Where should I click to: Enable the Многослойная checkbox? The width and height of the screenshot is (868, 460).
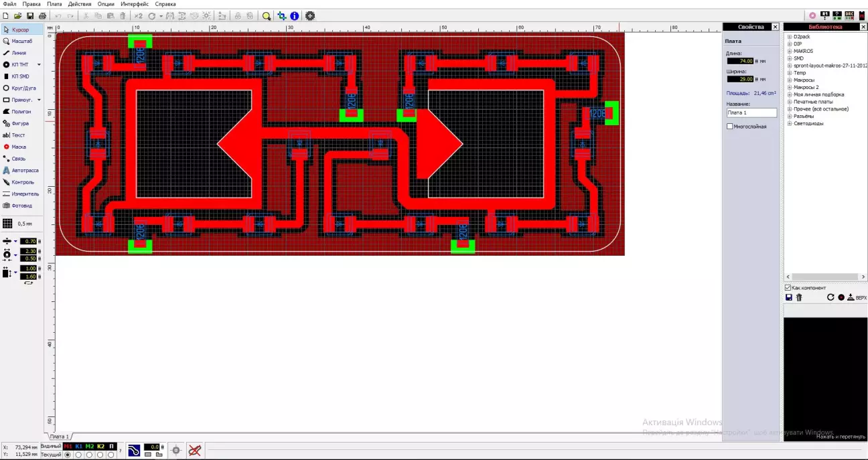[730, 127]
